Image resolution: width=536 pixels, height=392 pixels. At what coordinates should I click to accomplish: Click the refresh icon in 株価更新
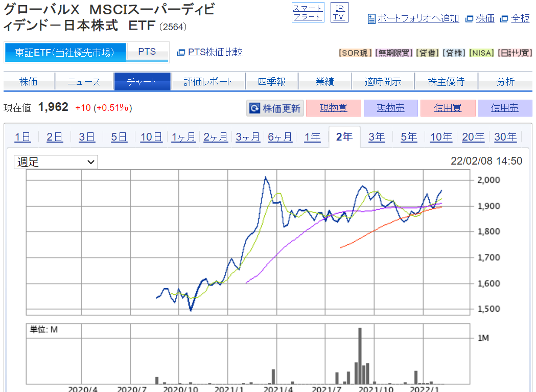point(254,108)
